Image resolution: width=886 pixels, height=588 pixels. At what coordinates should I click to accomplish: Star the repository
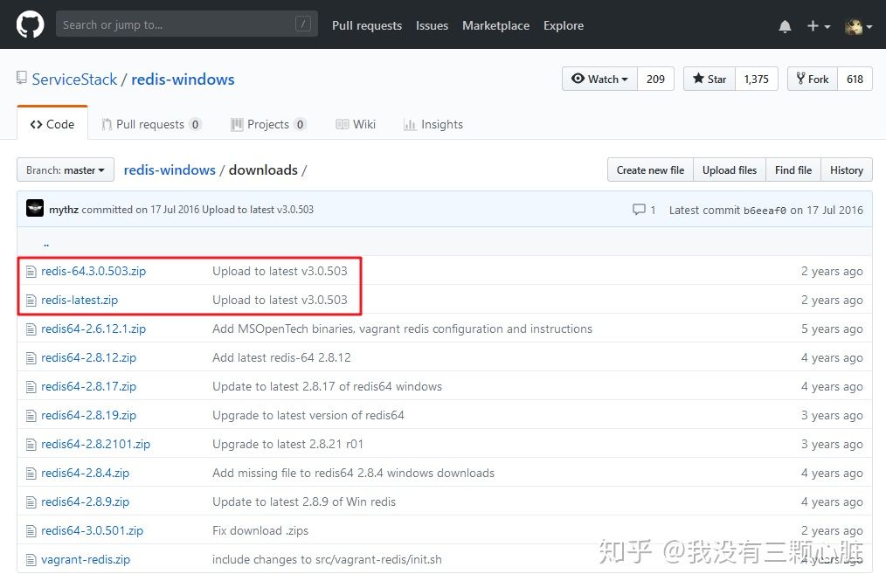click(x=709, y=80)
